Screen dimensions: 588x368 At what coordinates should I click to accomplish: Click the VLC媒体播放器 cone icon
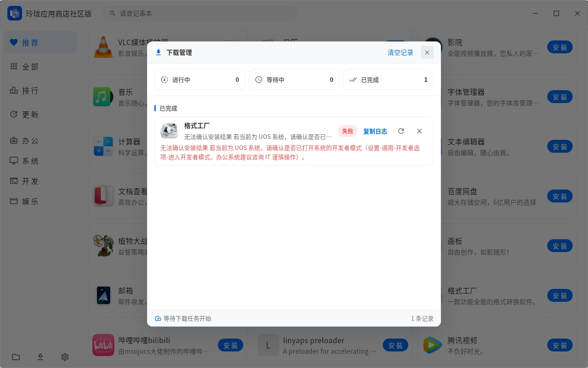[x=103, y=47]
